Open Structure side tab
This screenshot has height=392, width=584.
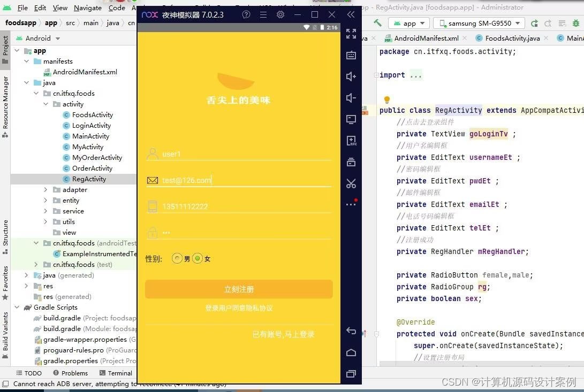point(5,237)
